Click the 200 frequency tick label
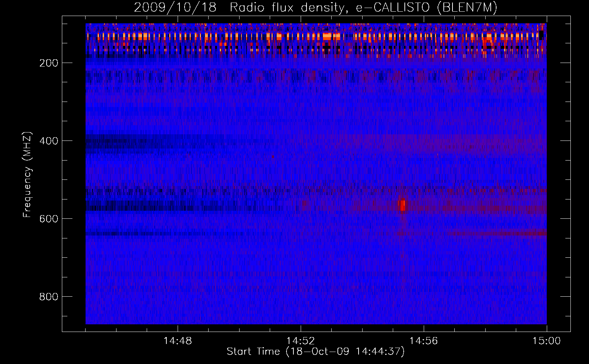 tap(49, 63)
